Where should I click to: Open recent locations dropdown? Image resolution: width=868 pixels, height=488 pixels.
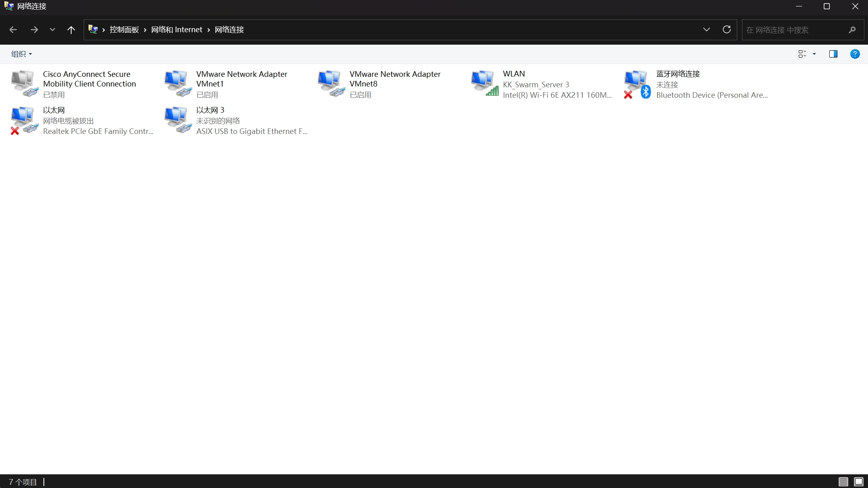(52, 29)
